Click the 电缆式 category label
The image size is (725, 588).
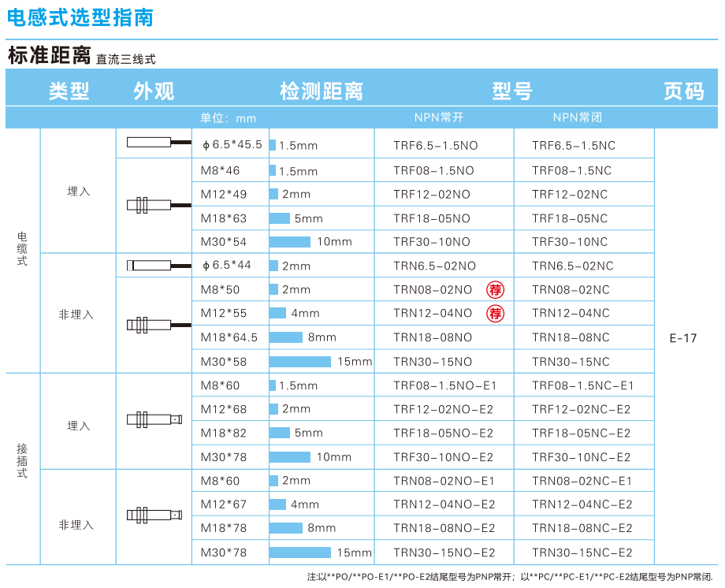pyautogui.click(x=22, y=248)
